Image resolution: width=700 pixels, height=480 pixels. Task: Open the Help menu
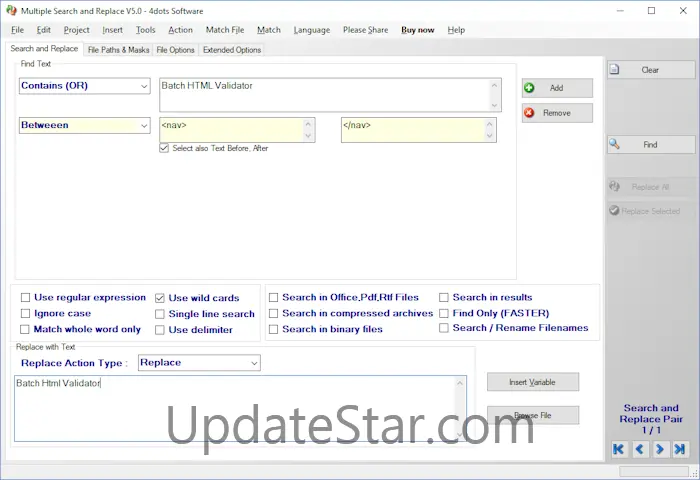pos(456,30)
